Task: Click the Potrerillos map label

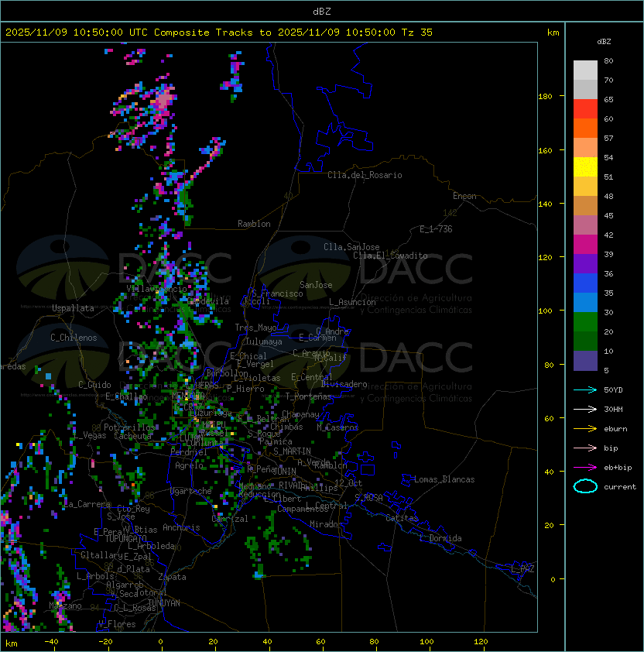Action: coord(129,427)
